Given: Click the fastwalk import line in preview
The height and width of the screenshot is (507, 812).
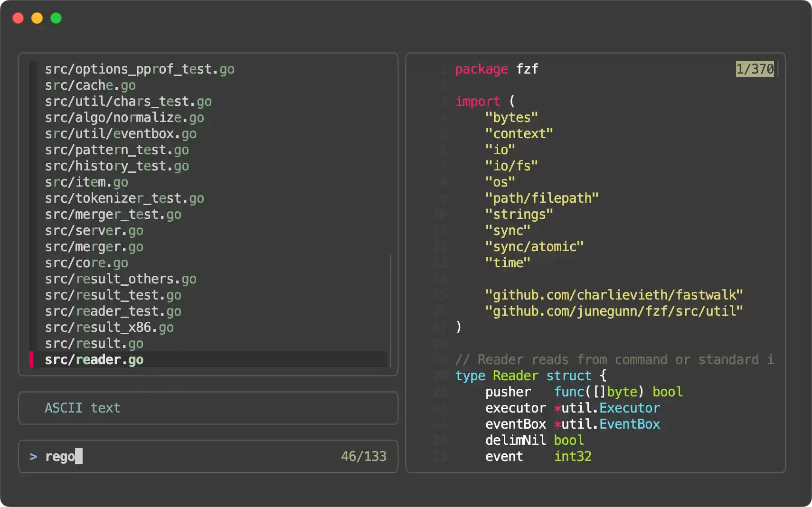Looking at the screenshot, I should (614, 295).
